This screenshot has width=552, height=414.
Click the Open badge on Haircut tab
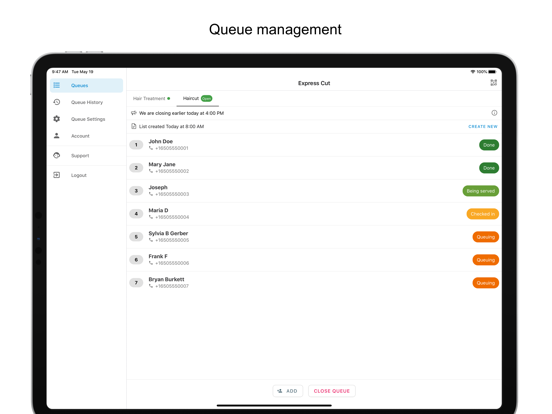pyautogui.click(x=207, y=99)
